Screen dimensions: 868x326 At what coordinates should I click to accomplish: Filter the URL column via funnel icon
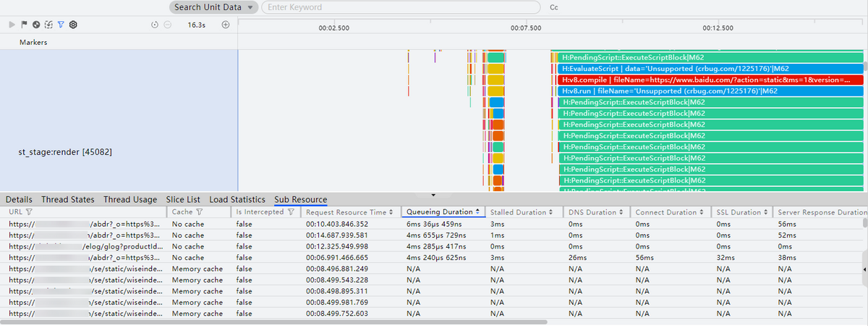click(29, 212)
